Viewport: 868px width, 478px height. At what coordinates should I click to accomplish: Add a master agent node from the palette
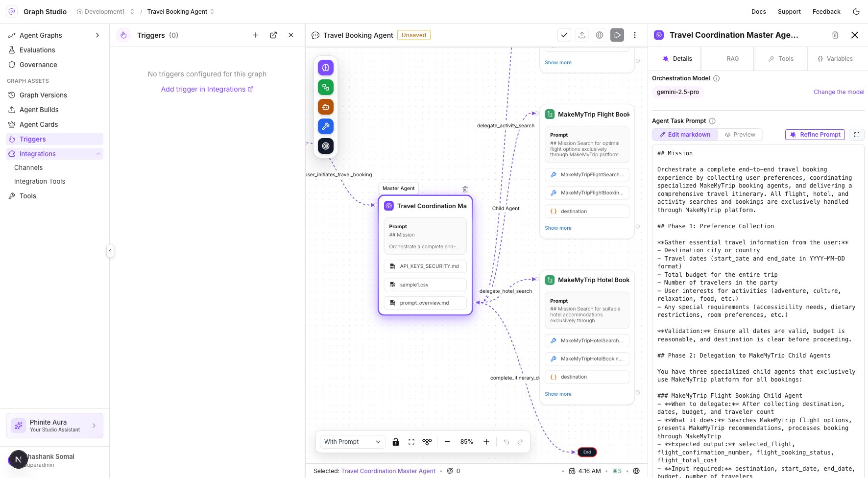pos(326,68)
